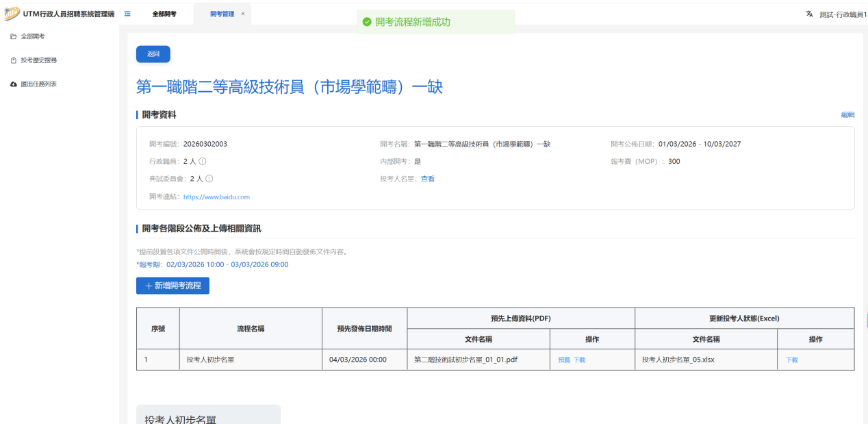Click the 返回 button
The height and width of the screenshot is (424, 868).
point(153,54)
